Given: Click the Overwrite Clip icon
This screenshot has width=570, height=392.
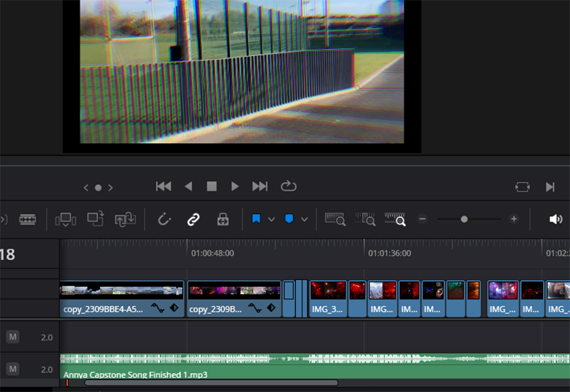Looking at the screenshot, I should coord(96,219).
